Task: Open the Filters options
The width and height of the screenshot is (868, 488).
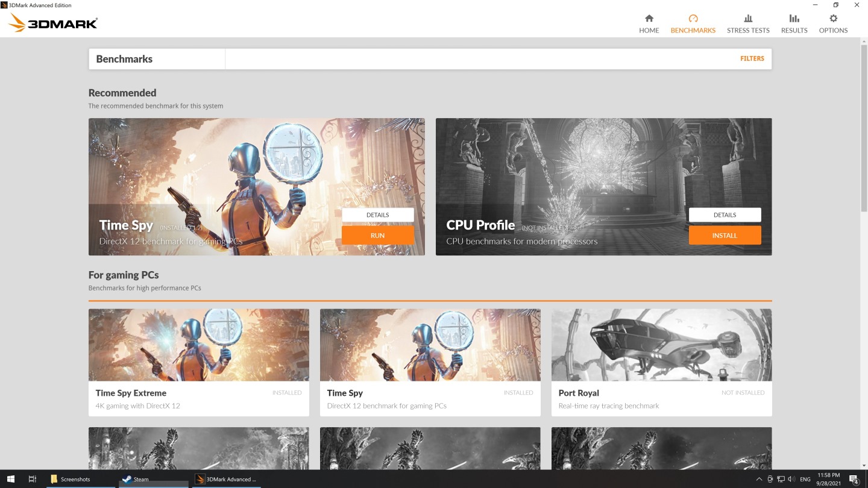Action: pos(752,58)
